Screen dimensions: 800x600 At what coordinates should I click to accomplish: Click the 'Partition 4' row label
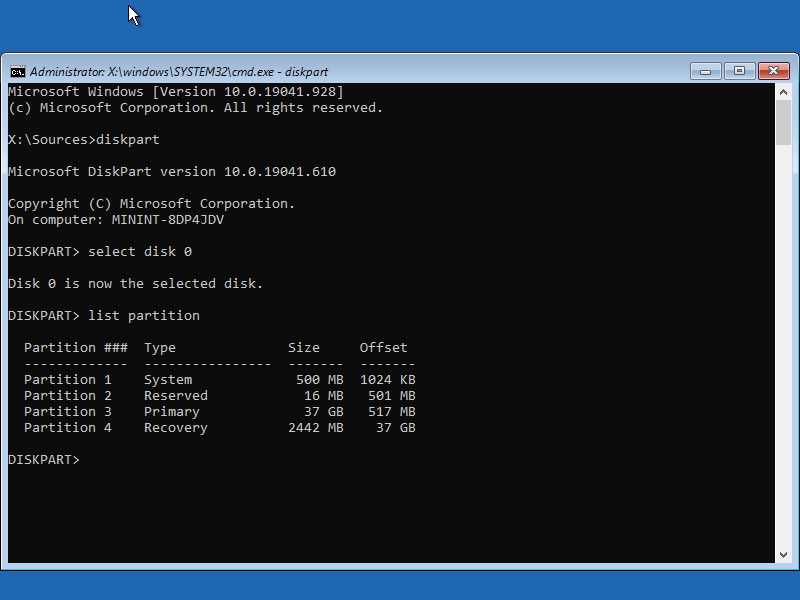click(x=67, y=428)
